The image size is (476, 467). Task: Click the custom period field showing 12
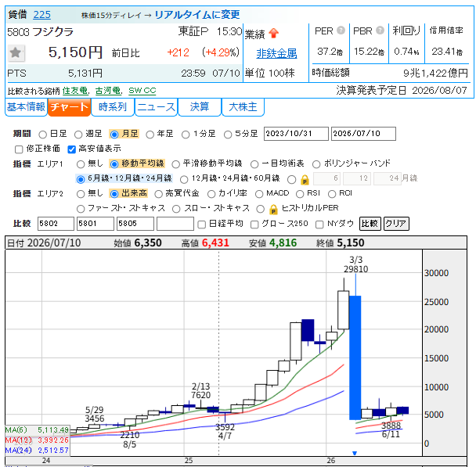pyautogui.click(x=356, y=178)
